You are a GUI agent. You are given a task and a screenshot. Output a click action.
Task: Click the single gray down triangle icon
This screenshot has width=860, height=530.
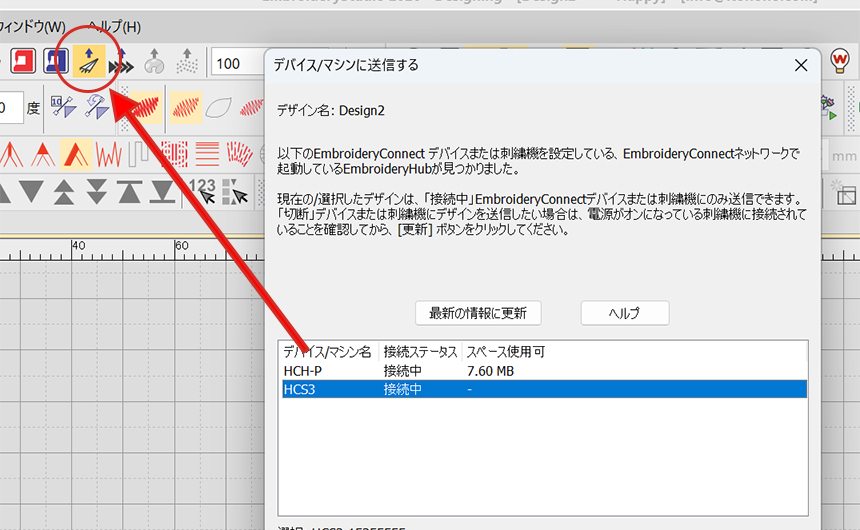coord(31,192)
